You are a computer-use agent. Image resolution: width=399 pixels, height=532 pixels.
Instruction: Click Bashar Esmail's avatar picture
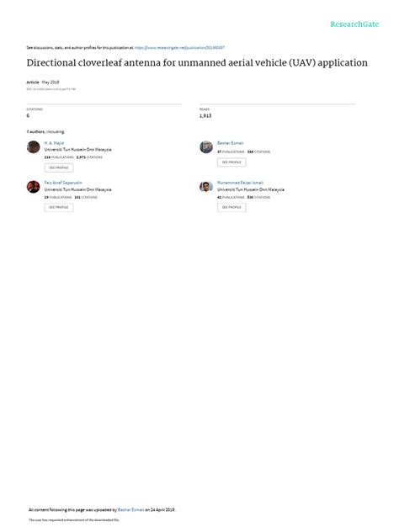point(206,147)
